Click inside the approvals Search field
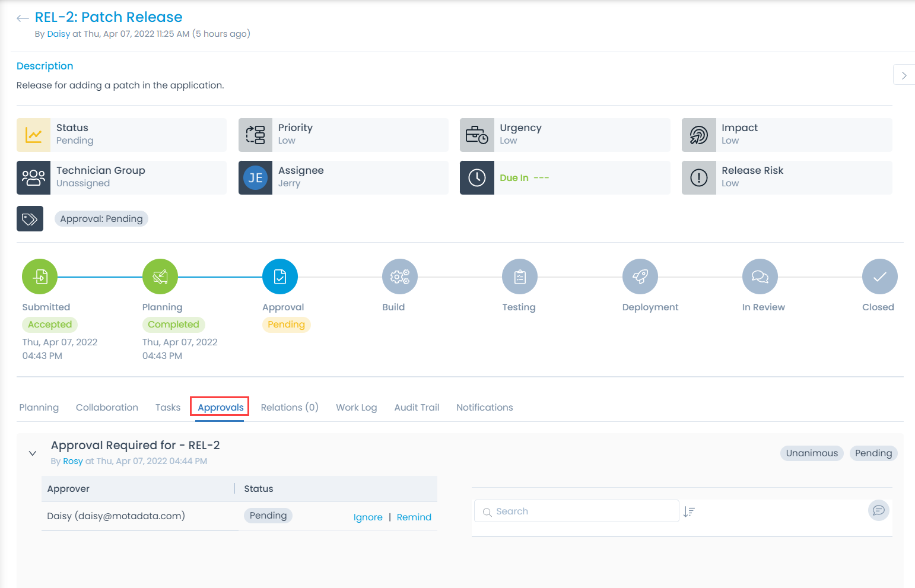 pyautogui.click(x=577, y=511)
